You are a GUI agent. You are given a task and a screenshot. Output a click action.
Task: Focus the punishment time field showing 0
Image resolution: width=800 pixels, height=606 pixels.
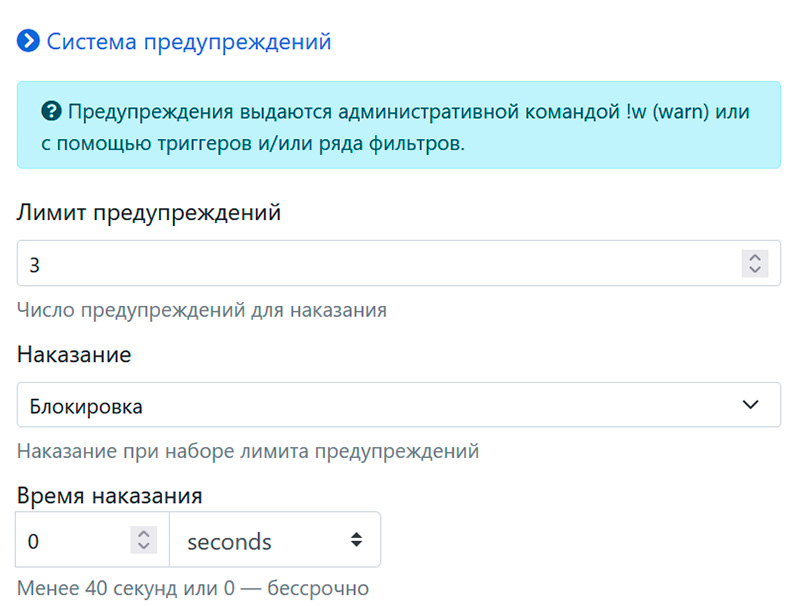[x=72, y=541]
